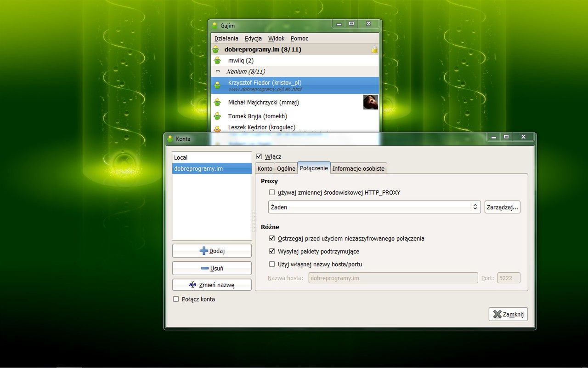Open the Widok menu in Gajim
588x368 pixels.
pyautogui.click(x=276, y=39)
